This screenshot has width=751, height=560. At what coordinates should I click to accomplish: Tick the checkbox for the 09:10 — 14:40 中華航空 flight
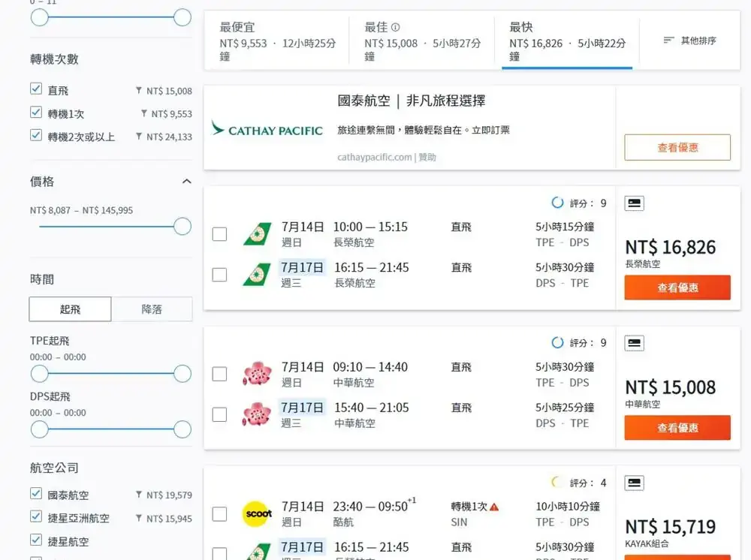point(219,374)
